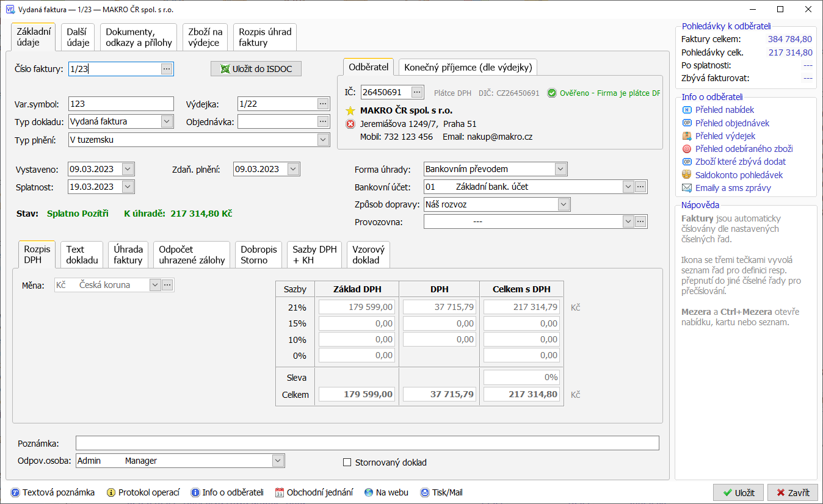The width and height of the screenshot is (823, 504).
Task: Expand Odpov.osoba dropdown
Action: (278, 461)
